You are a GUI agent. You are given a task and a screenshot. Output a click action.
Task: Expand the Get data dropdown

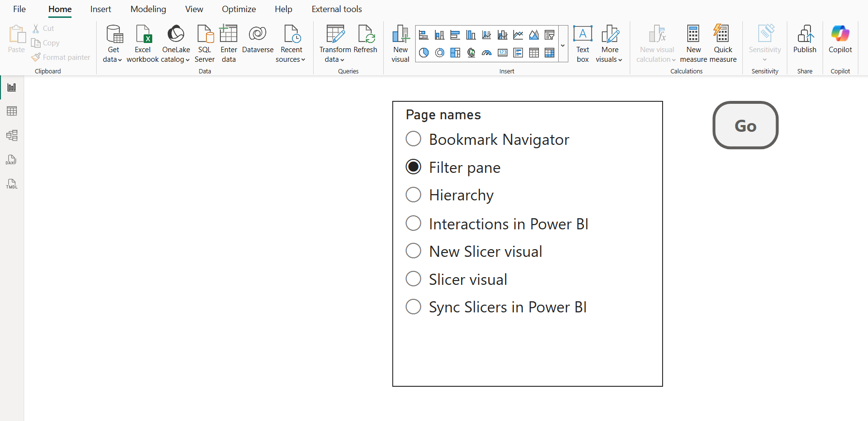coord(113,55)
